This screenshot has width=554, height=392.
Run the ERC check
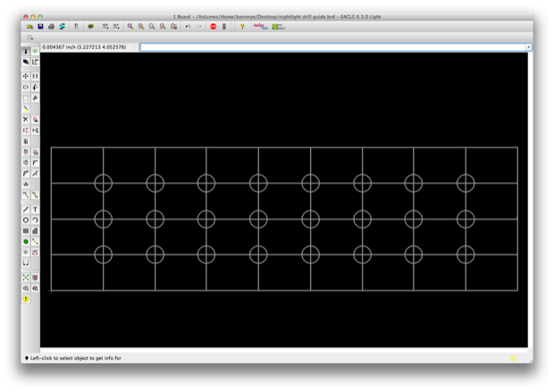[x=26, y=288]
